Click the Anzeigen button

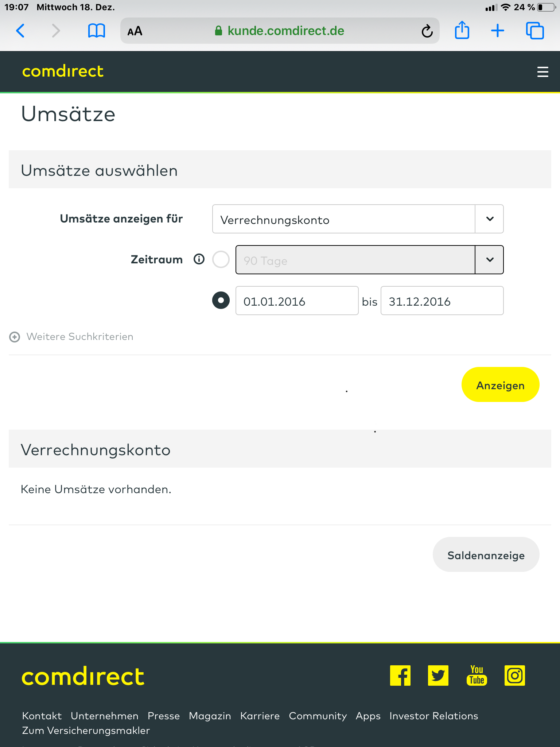(x=500, y=385)
